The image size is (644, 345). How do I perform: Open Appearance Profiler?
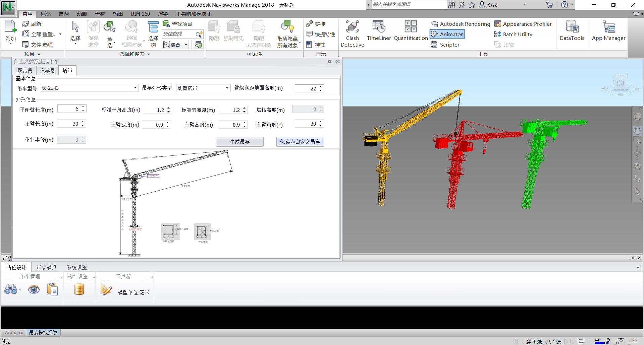523,24
